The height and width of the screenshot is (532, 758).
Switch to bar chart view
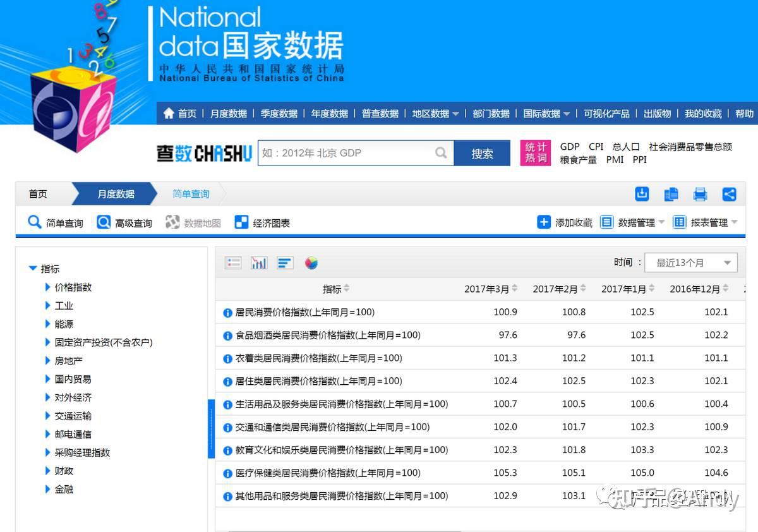(258, 262)
